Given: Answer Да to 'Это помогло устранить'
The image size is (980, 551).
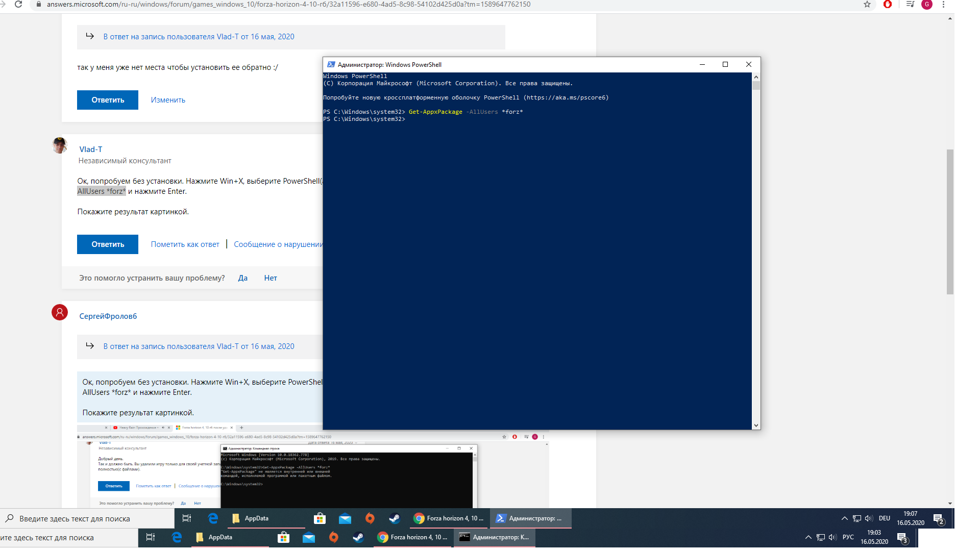Looking at the screenshot, I should click(243, 278).
